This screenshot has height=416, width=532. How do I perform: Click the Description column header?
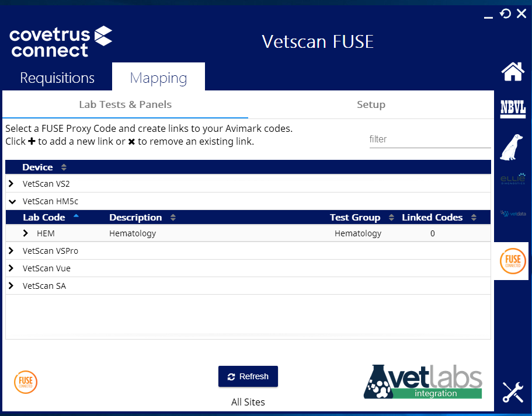click(x=135, y=217)
